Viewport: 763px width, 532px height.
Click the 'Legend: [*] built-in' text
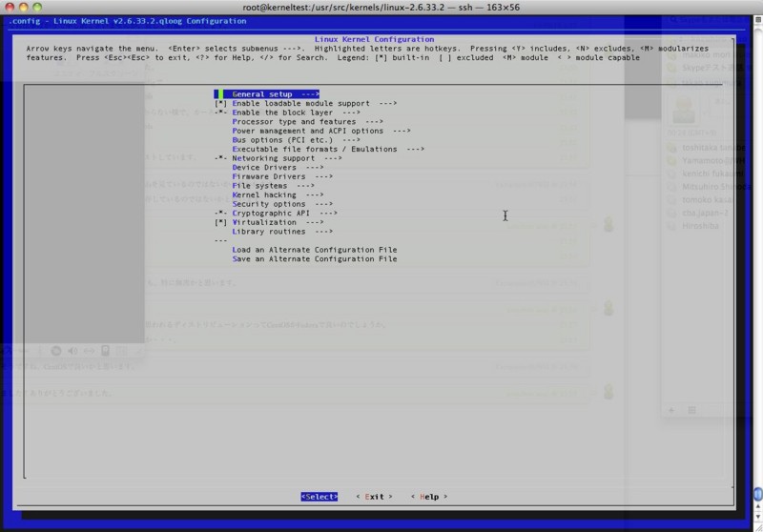pos(383,57)
